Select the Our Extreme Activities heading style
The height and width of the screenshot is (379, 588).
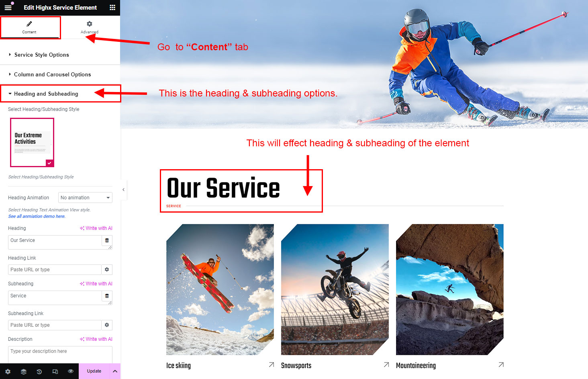tap(32, 142)
